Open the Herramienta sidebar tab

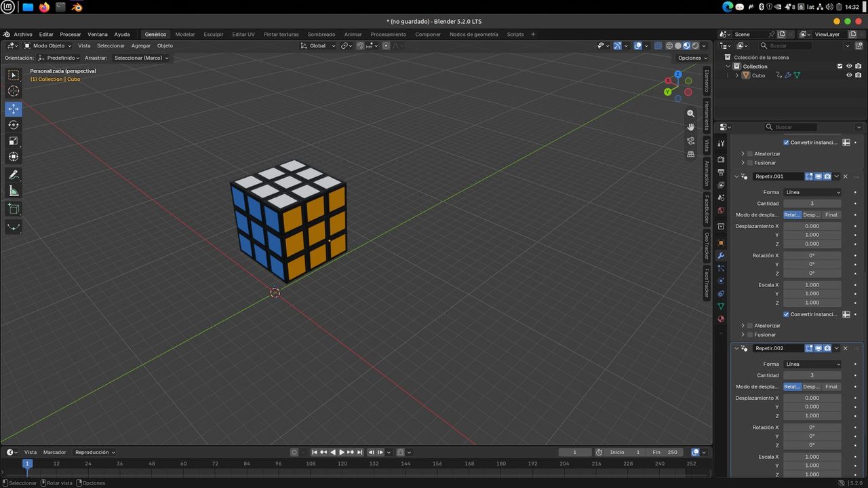coord(706,115)
